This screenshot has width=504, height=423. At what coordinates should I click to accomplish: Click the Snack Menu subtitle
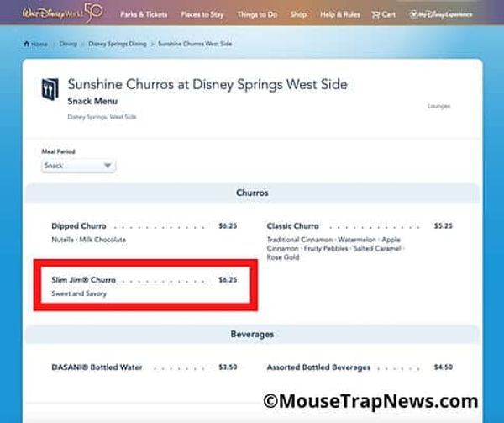tap(92, 101)
